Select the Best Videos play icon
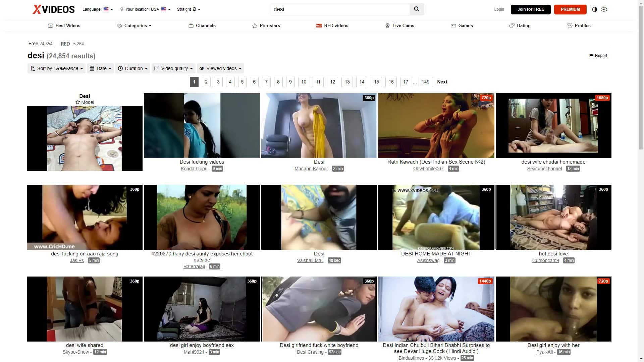The height and width of the screenshot is (362, 644). tap(50, 25)
